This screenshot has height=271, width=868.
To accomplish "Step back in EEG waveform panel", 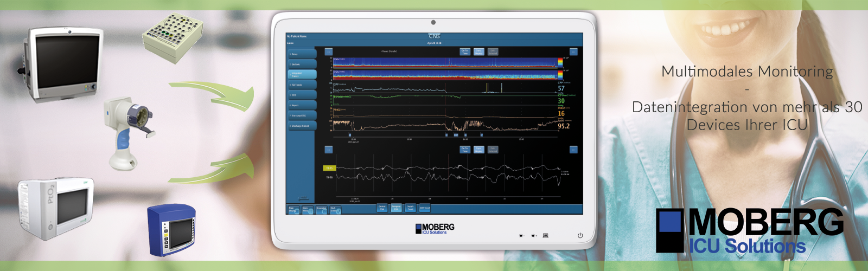I will (328, 150).
